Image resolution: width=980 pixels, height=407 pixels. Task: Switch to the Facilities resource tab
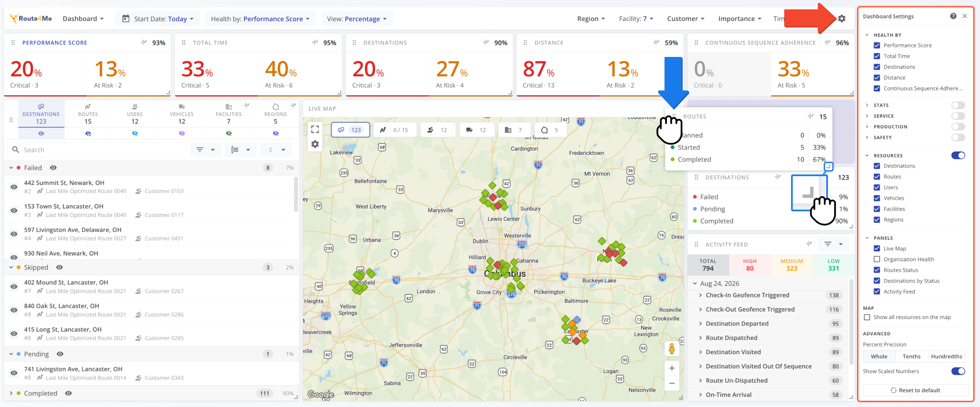(x=229, y=114)
